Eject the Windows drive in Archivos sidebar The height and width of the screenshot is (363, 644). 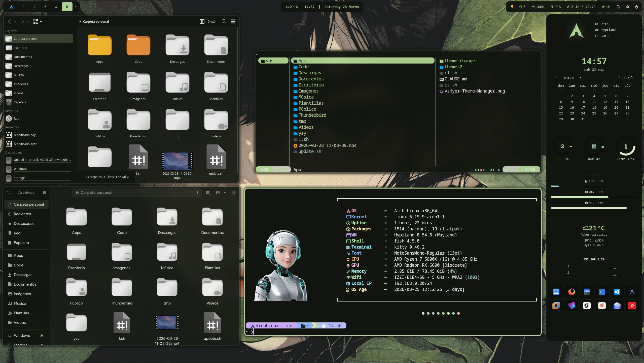[x=42, y=336]
